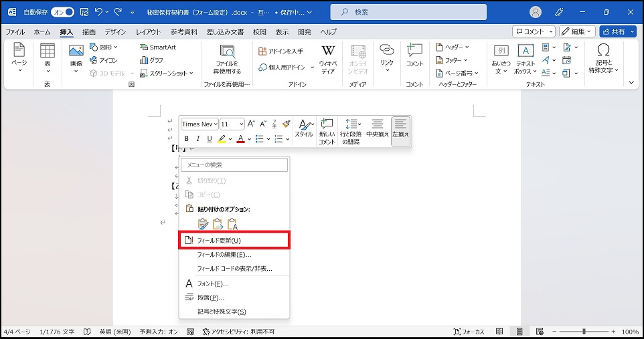Open the ファイル tab
This screenshot has width=644, height=339.
(15, 31)
